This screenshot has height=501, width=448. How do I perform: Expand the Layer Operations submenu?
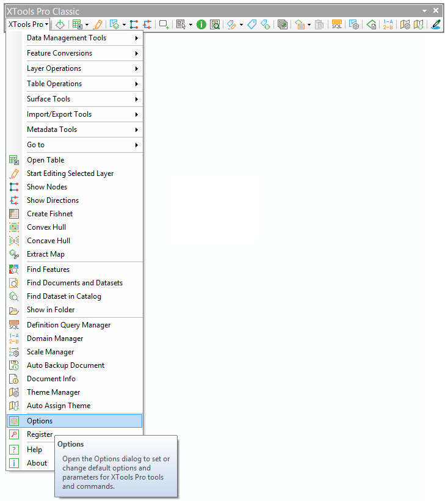pos(74,68)
